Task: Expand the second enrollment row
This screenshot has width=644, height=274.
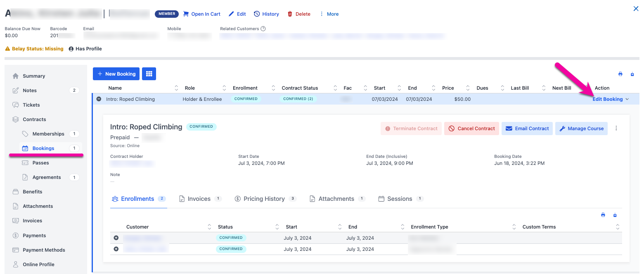Action: point(116,249)
